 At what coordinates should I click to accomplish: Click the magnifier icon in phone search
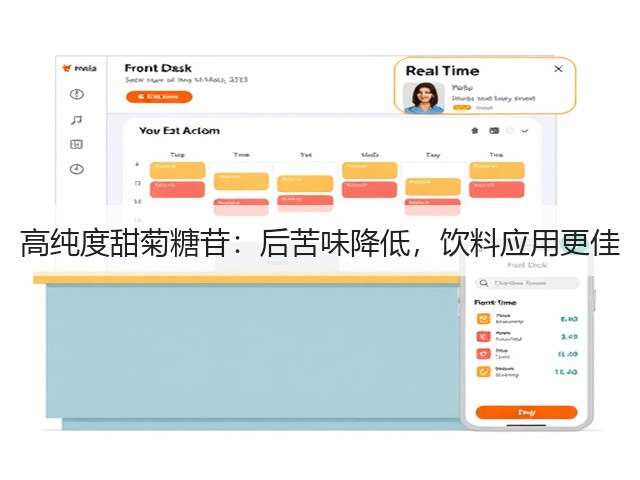point(484,283)
